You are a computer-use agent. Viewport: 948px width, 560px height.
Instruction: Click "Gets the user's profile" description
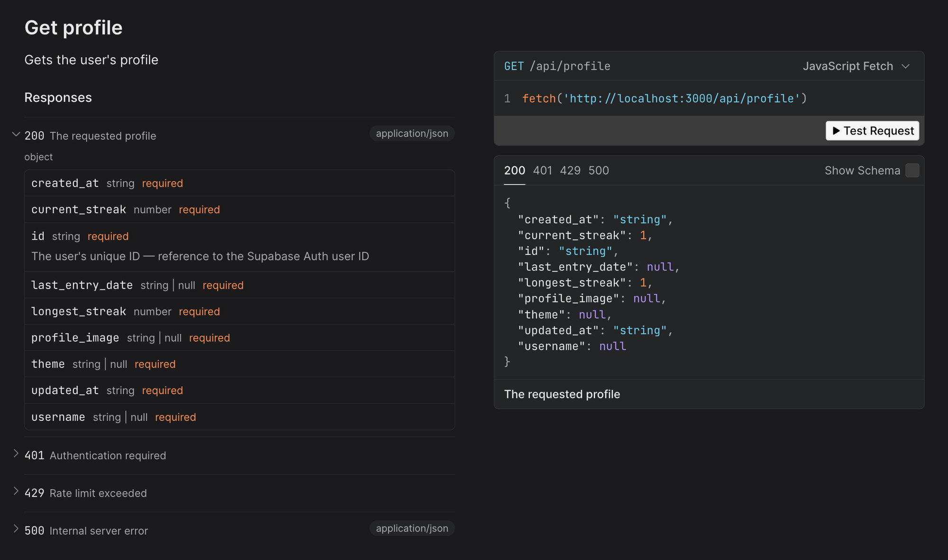pyautogui.click(x=91, y=60)
